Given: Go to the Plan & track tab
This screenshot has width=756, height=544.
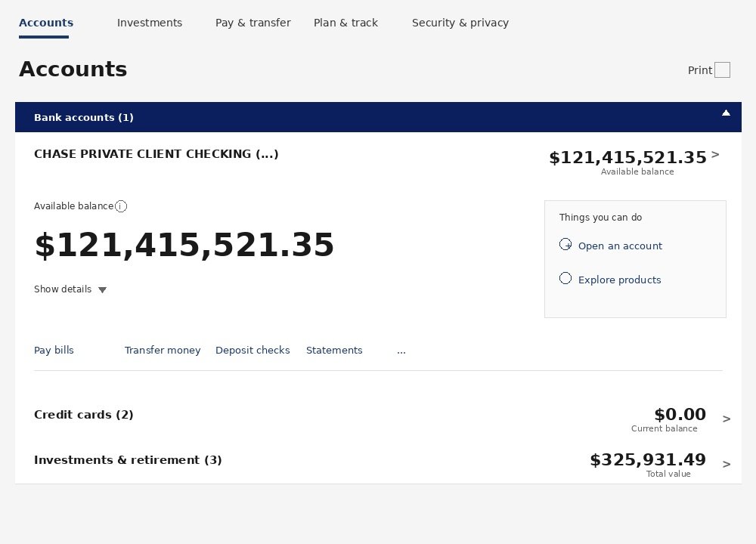Looking at the screenshot, I should [x=345, y=23].
